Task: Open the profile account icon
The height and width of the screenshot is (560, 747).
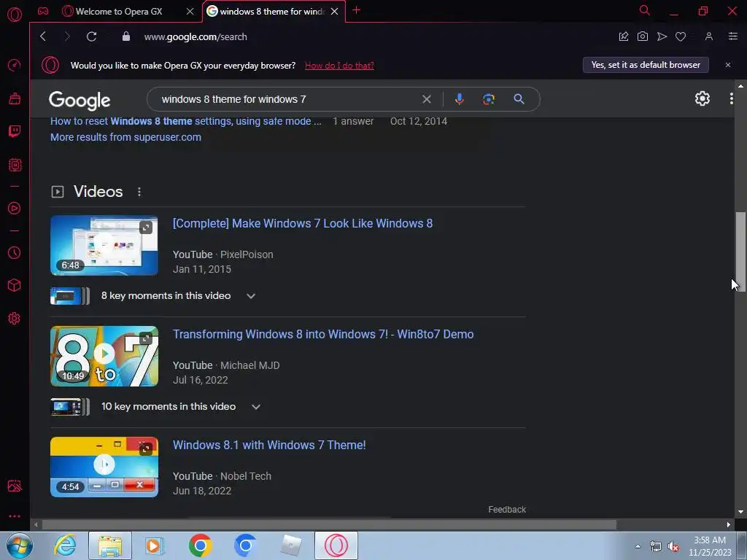Action: pos(709,36)
